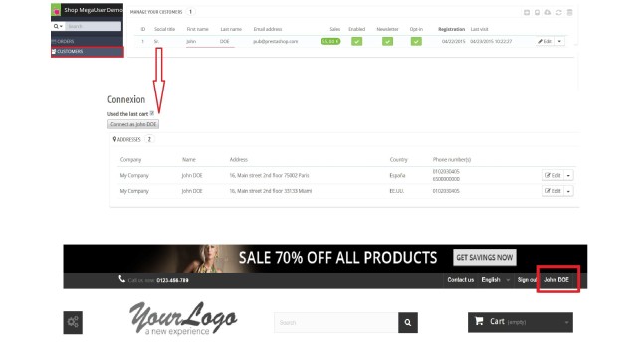This screenshot has width=643, height=364.
Task: Click the addresses count badge showing 2
Action: pyautogui.click(x=149, y=139)
